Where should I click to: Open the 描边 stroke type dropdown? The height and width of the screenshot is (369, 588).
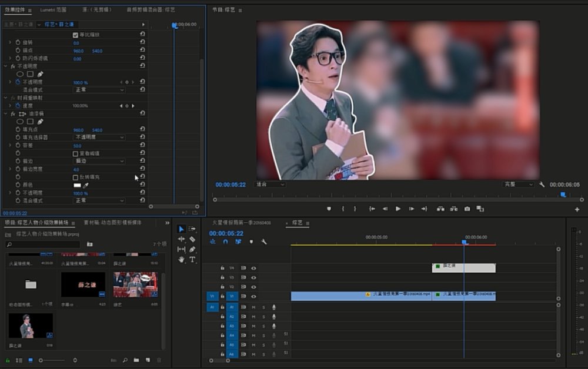(x=99, y=161)
